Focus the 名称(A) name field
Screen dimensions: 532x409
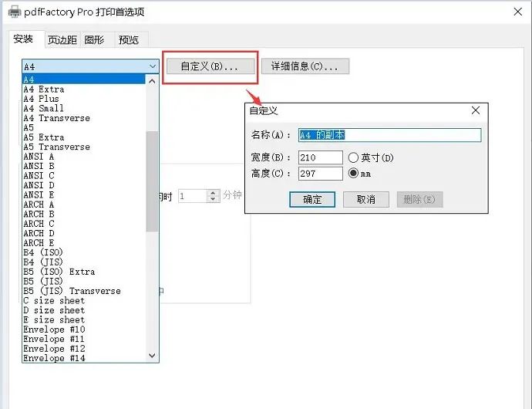click(x=390, y=135)
